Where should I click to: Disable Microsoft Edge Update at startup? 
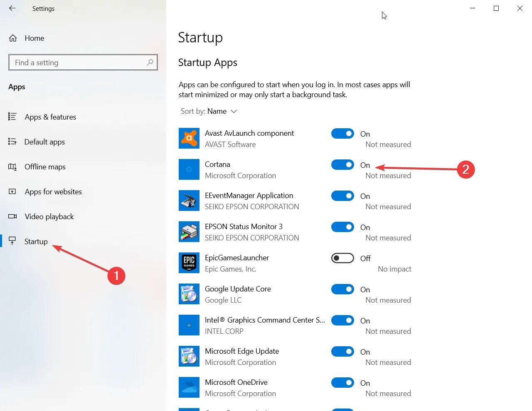[342, 352]
